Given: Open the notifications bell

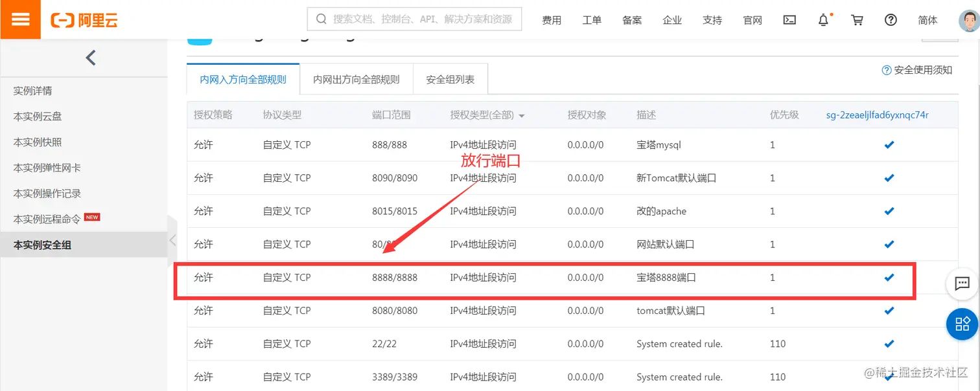Looking at the screenshot, I should 824,20.
